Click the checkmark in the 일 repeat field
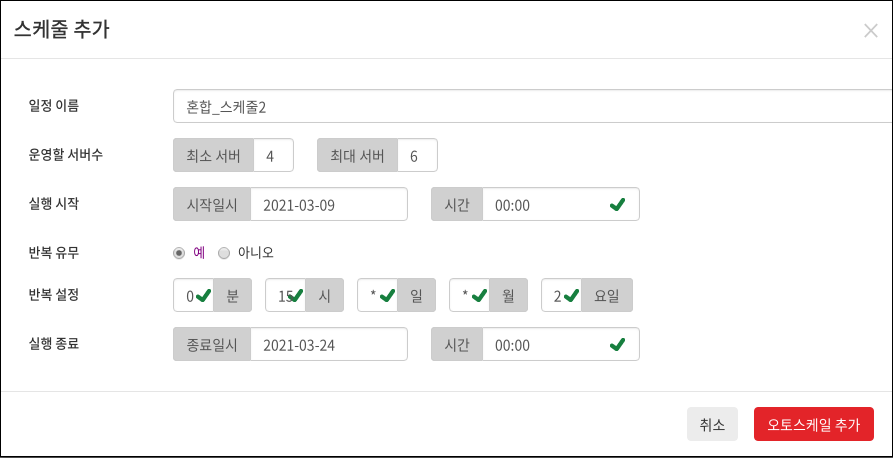This screenshot has width=893, height=458. point(387,295)
